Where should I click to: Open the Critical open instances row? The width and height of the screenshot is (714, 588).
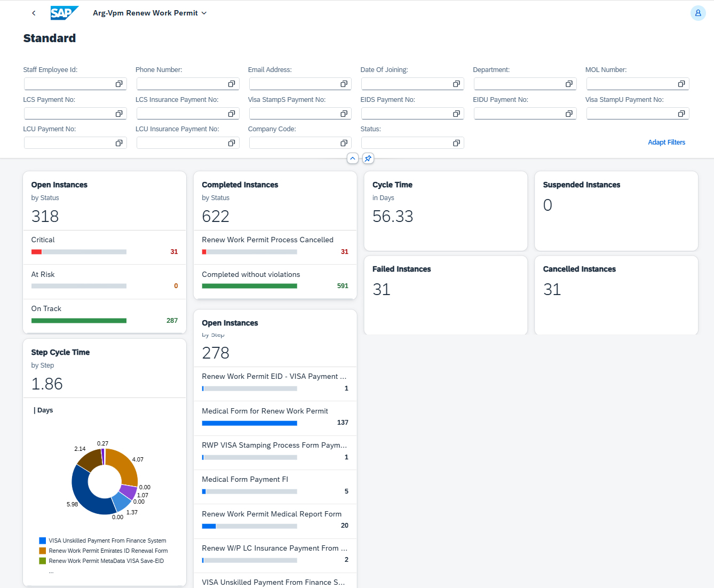pyautogui.click(x=105, y=246)
